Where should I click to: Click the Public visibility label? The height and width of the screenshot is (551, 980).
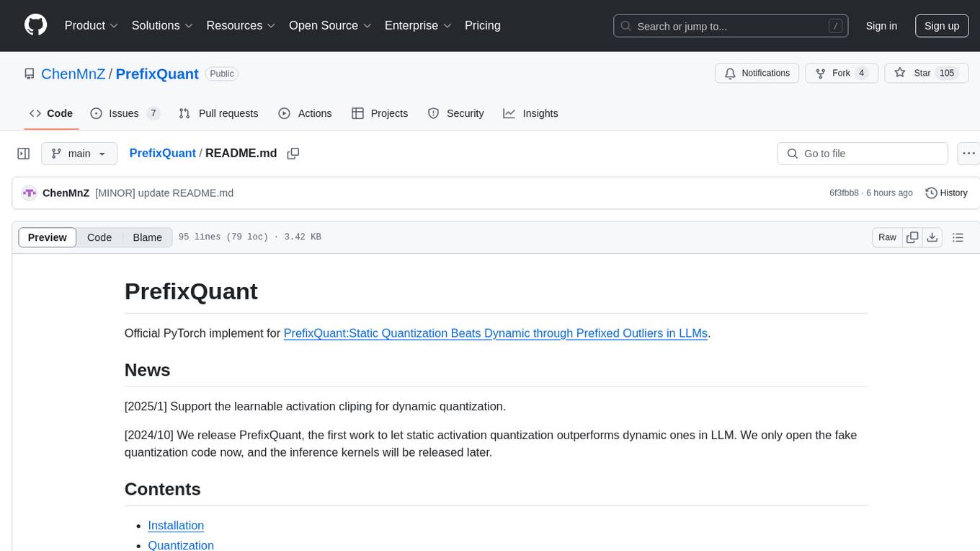click(x=222, y=74)
